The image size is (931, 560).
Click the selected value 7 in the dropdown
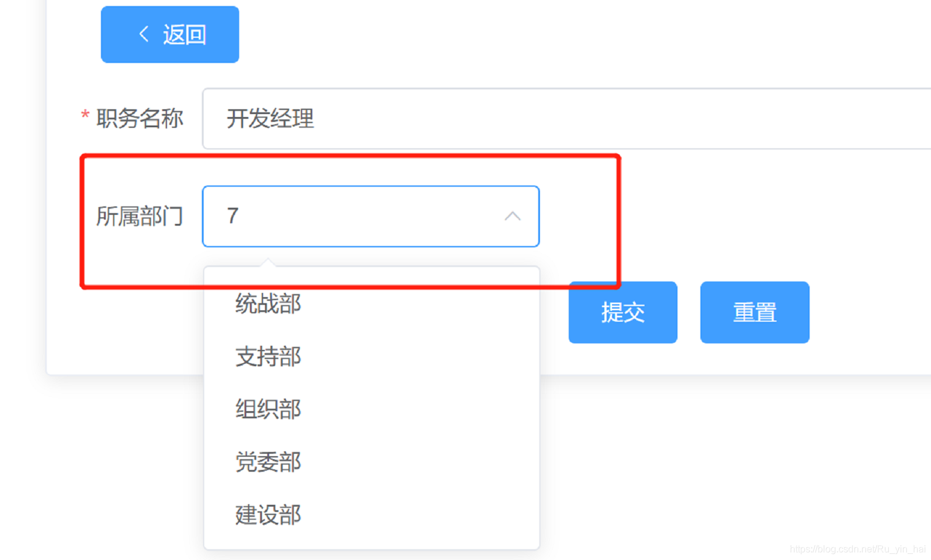[233, 216]
